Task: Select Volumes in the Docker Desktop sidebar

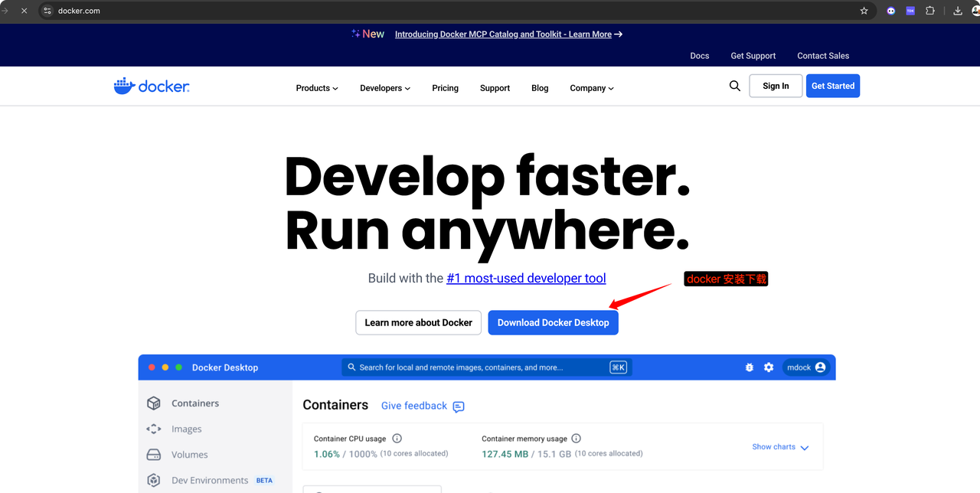Action: point(190,455)
